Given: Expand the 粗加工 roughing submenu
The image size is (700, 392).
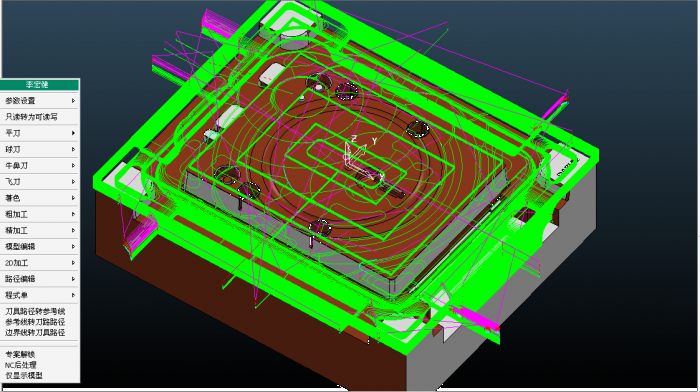Looking at the screenshot, I should coord(39,214).
